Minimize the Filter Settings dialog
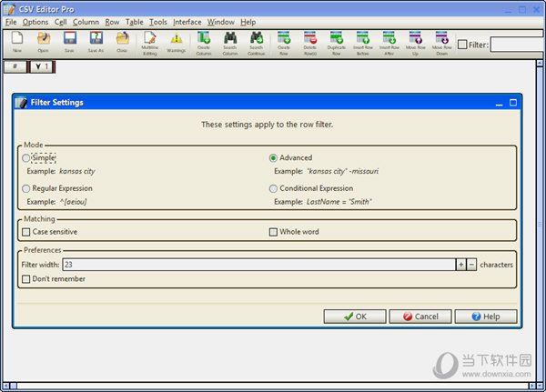This screenshot has width=546, height=392. pyautogui.click(x=500, y=103)
